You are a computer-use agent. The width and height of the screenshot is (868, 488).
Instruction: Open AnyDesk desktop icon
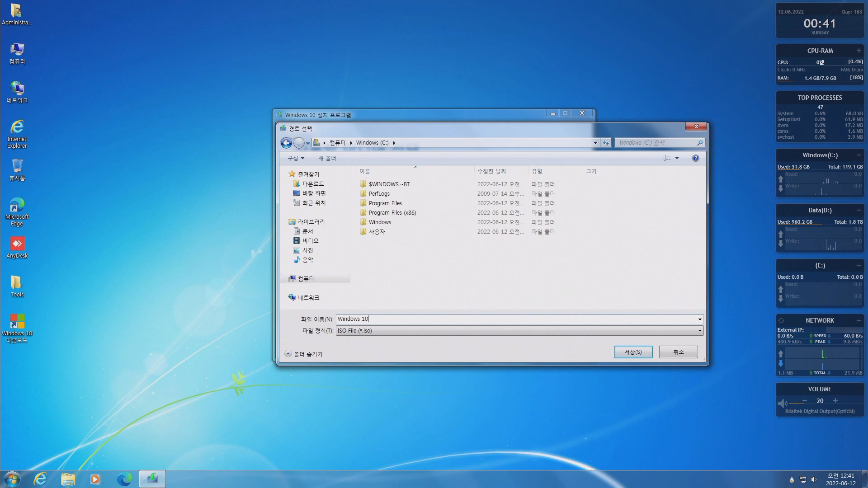(x=17, y=248)
